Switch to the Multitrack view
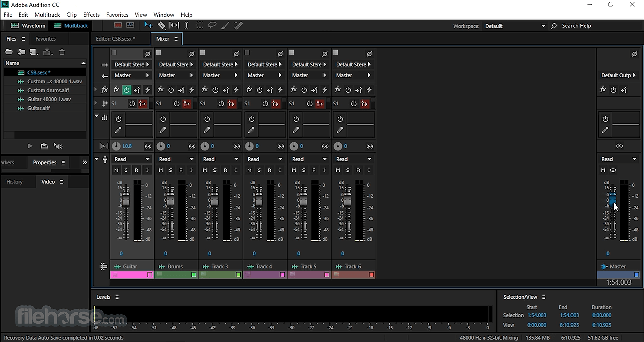 (x=71, y=25)
